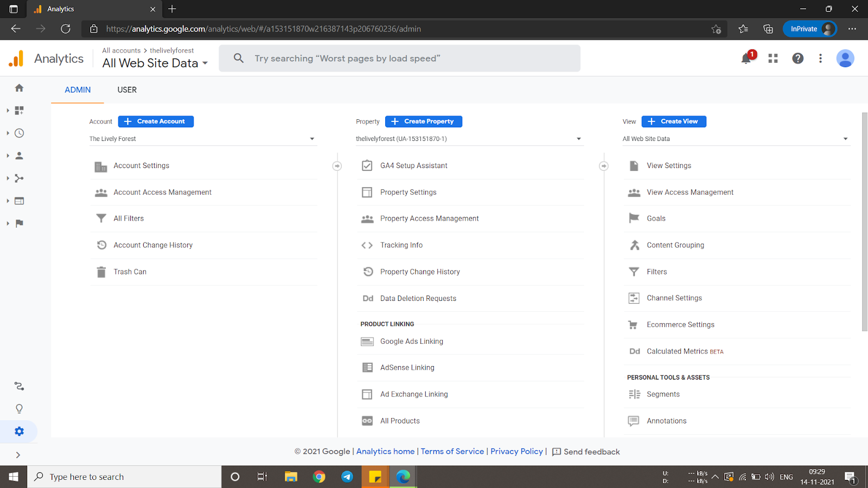Image resolution: width=868 pixels, height=488 pixels.
Task: Open Audience person icon in sidebar
Action: click(x=19, y=156)
